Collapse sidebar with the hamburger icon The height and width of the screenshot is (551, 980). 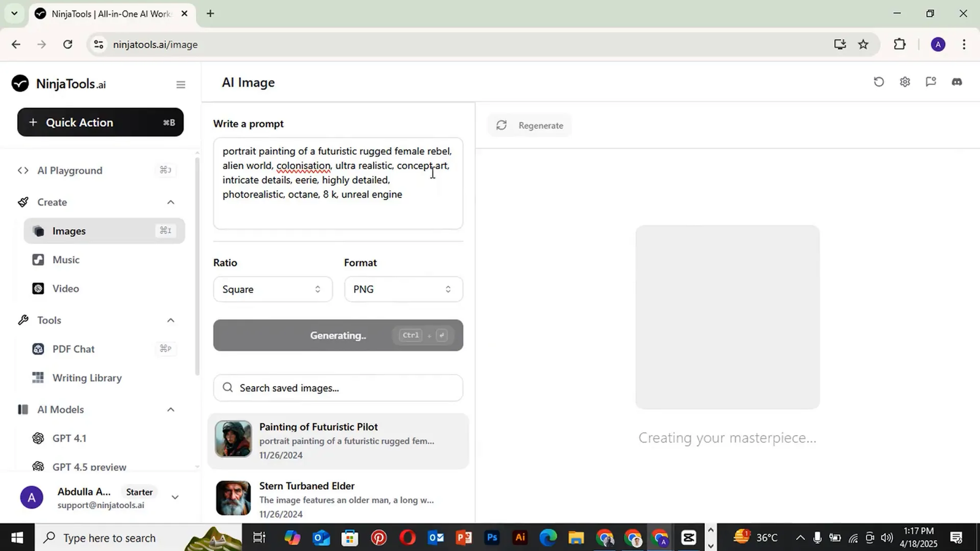pos(181,84)
